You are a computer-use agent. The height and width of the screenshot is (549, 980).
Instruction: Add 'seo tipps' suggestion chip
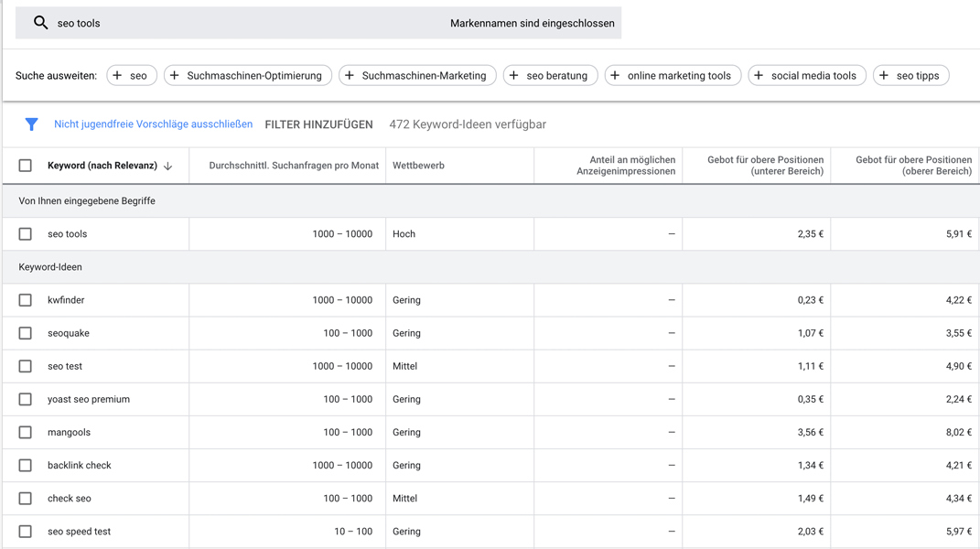click(x=910, y=76)
